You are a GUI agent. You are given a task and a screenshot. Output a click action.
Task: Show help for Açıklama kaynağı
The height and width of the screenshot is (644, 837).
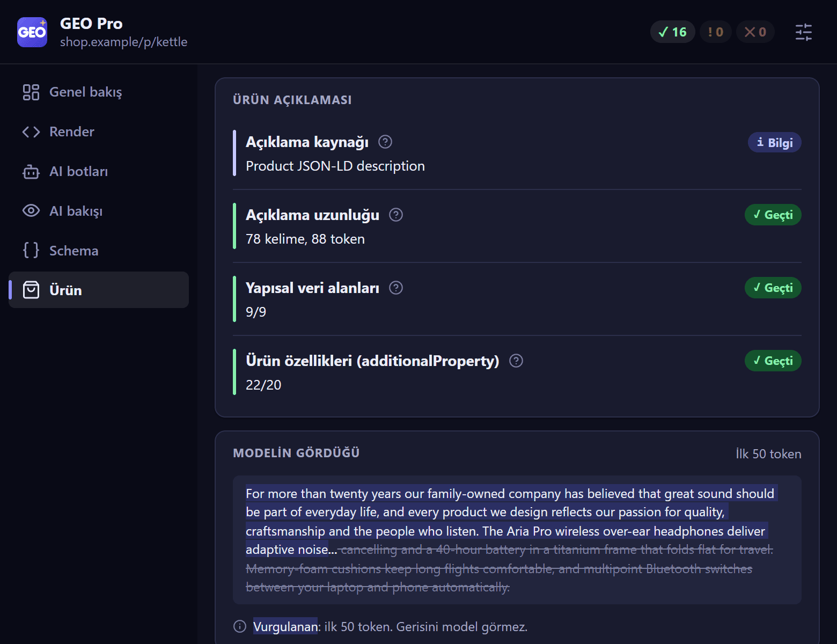click(x=385, y=142)
